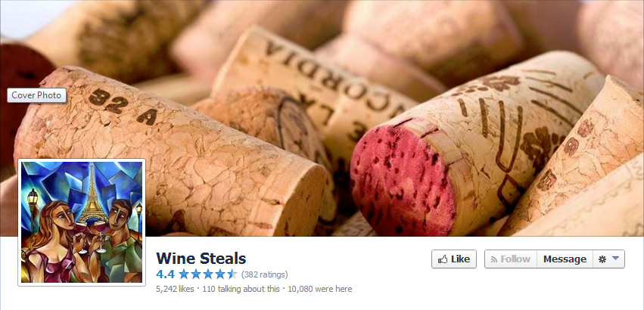This screenshot has width=644, height=310.
Task: Click the 4.4 rating score
Action: pyautogui.click(x=165, y=274)
